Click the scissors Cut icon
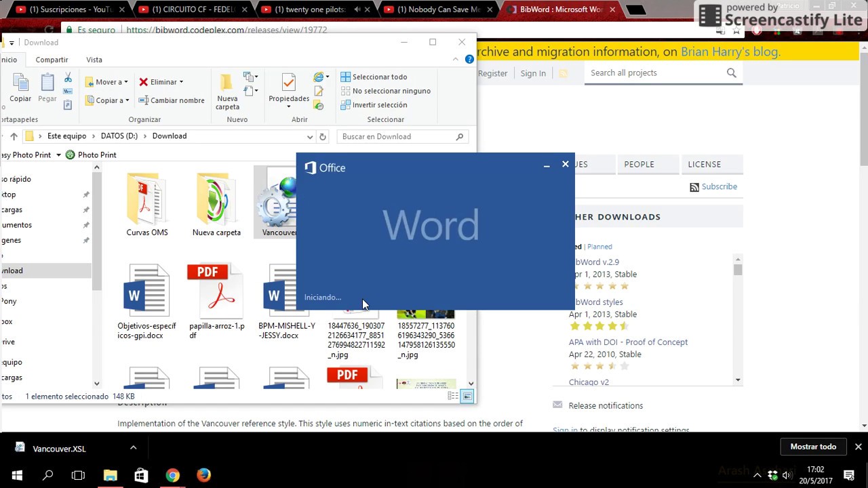Image resolution: width=868 pixels, height=488 pixels. pyautogui.click(x=68, y=78)
